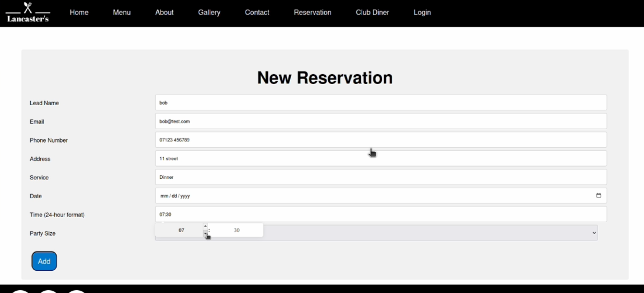The height and width of the screenshot is (293, 644).
Task: Go to the Home page
Action: tap(79, 12)
